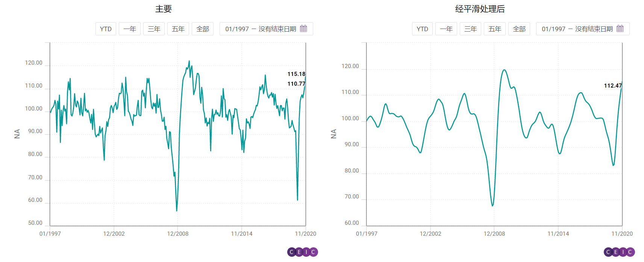Click the 115.18 data label on the 主要 chart
Viewport: 644px width, 262px height.
295,74
